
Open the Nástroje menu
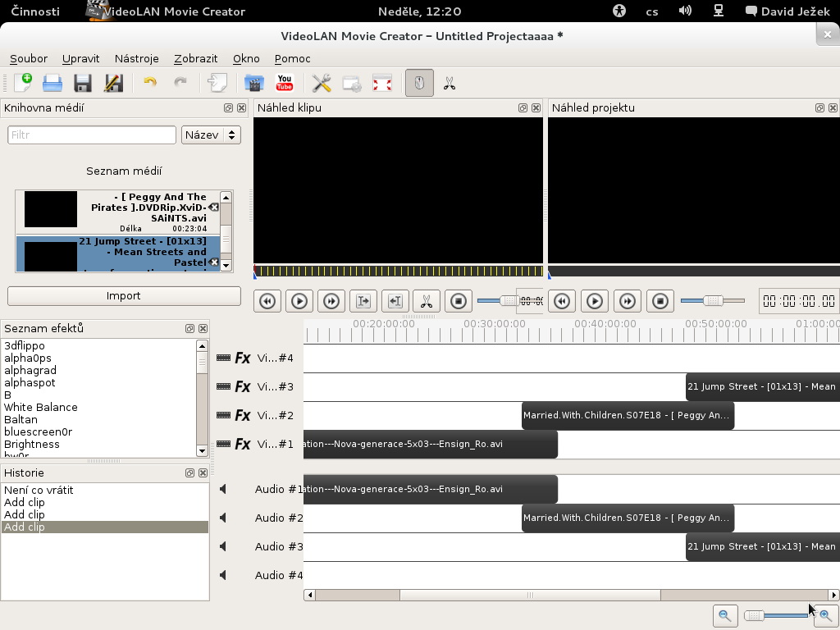(x=137, y=59)
